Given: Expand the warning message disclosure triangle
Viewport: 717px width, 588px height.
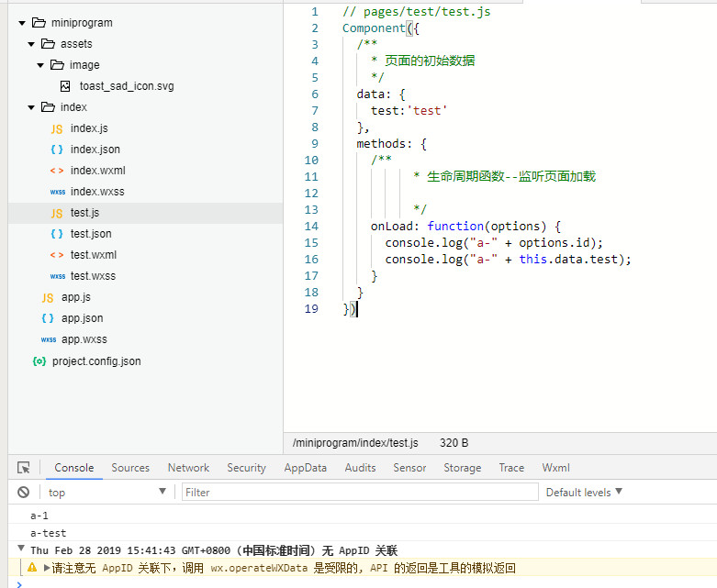Looking at the screenshot, I should coord(47,568).
